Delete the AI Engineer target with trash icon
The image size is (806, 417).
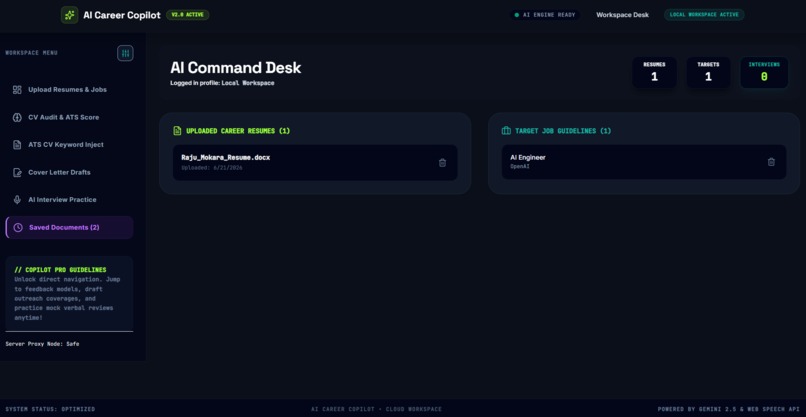point(771,162)
